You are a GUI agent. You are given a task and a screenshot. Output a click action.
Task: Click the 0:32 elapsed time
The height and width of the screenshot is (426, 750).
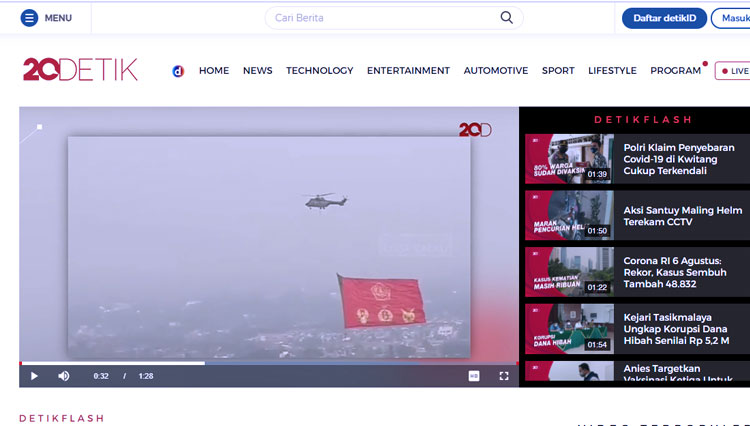click(101, 376)
